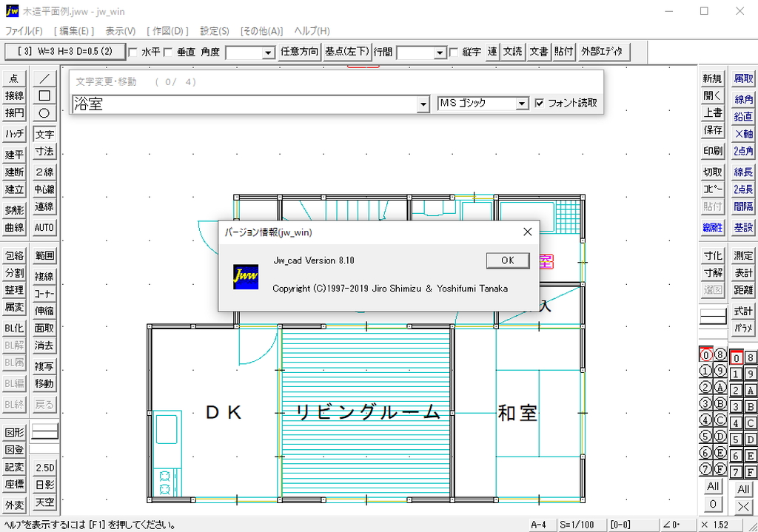Activate the AUTO mode tool
The height and width of the screenshot is (532, 758).
44,227
